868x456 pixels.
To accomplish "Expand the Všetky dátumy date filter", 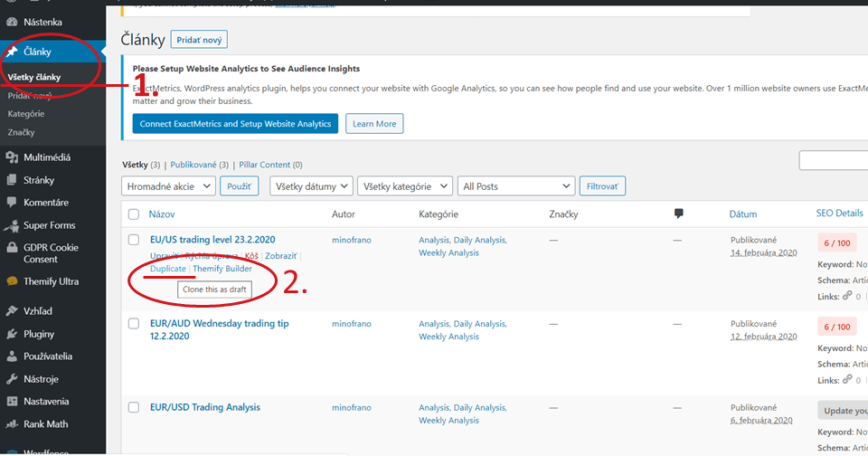I will click(309, 186).
